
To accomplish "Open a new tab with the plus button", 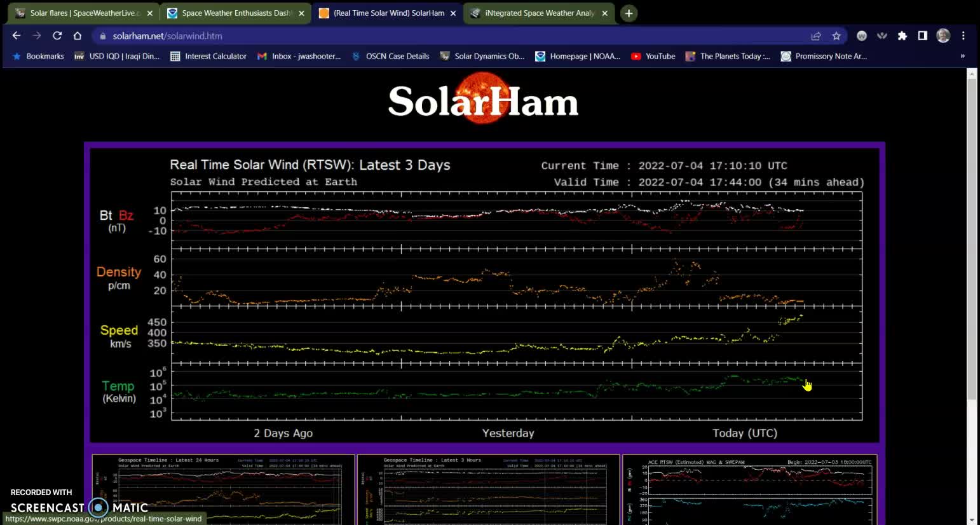I will point(629,13).
